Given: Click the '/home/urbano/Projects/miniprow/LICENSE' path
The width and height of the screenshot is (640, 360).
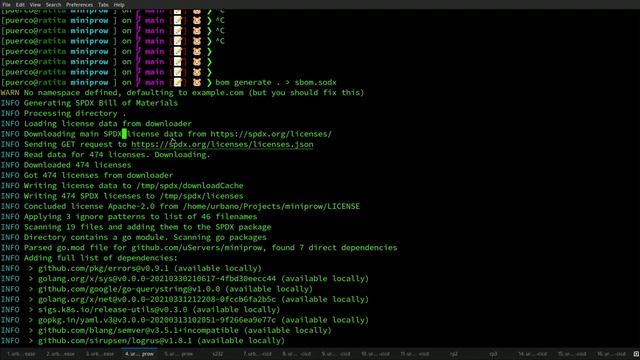Looking at the screenshot, I should 271,207.
